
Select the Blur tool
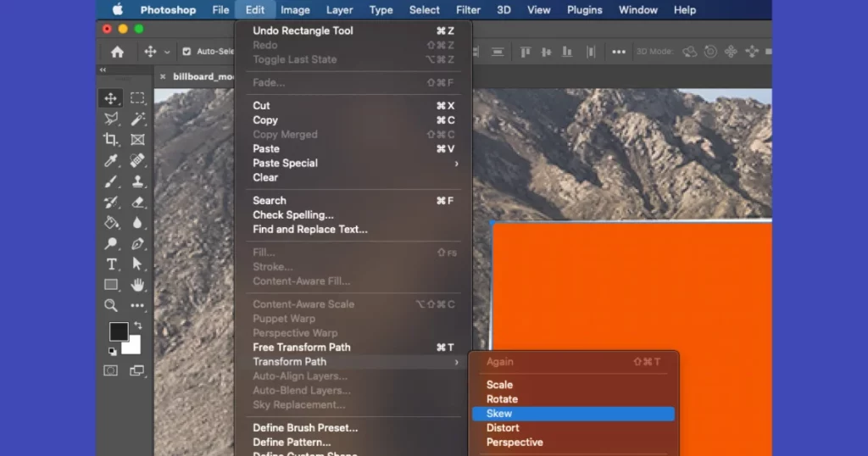point(137,223)
